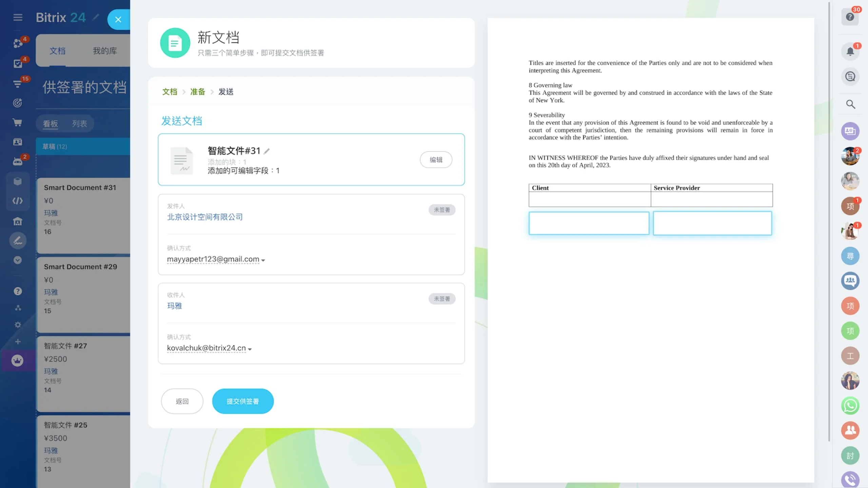Go to the 准备 step in breadcrumb
Viewport: 868px width, 488px height.
pyautogui.click(x=197, y=92)
